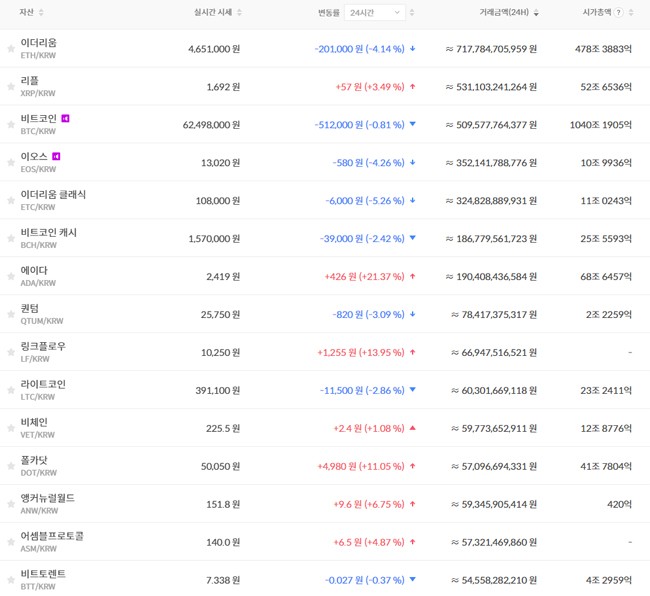Sort by 자산 using its sort arrows
Image resolution: width=650 pixels, height=596 pixels.
[x=41, y=12]
